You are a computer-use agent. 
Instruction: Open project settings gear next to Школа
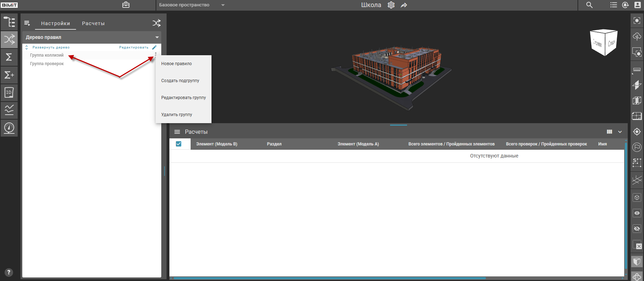391,5
